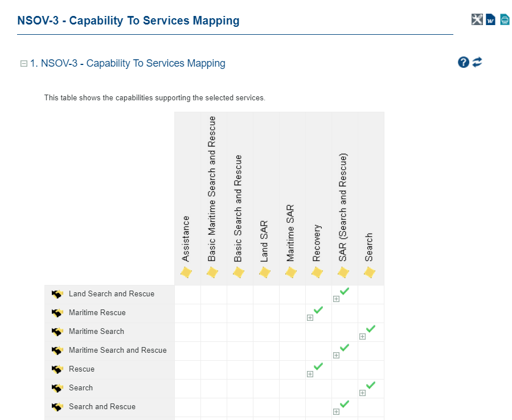Open help for the section
This screenshot has width=512, height=420.
coord(463,63)
